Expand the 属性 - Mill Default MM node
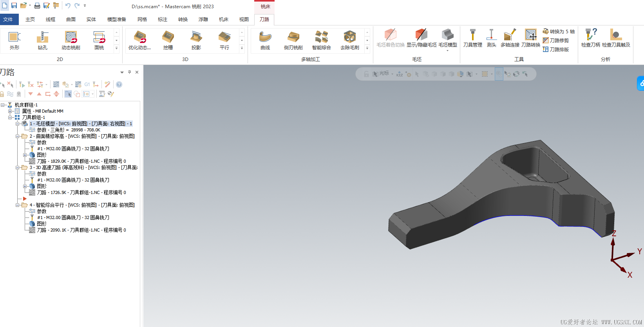644x327 pixels. pos(10,111)
